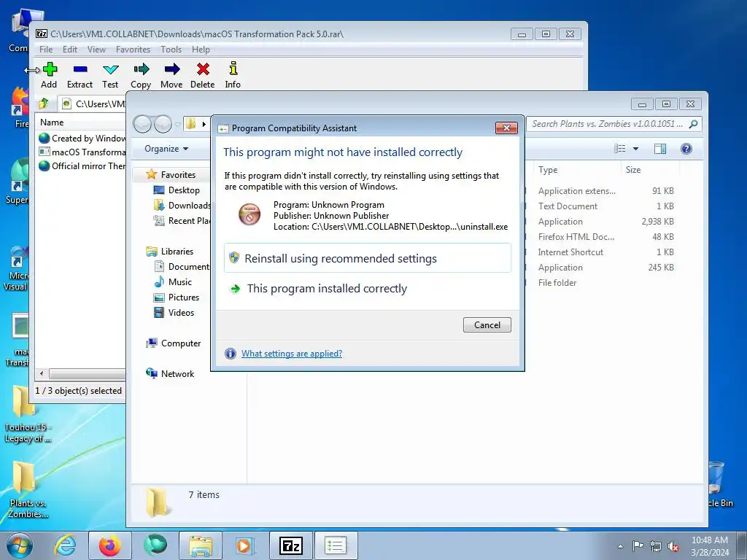
Task: Click the horizontal scrollbar left arrow in 7-Zip
Action: coord(42,374)
